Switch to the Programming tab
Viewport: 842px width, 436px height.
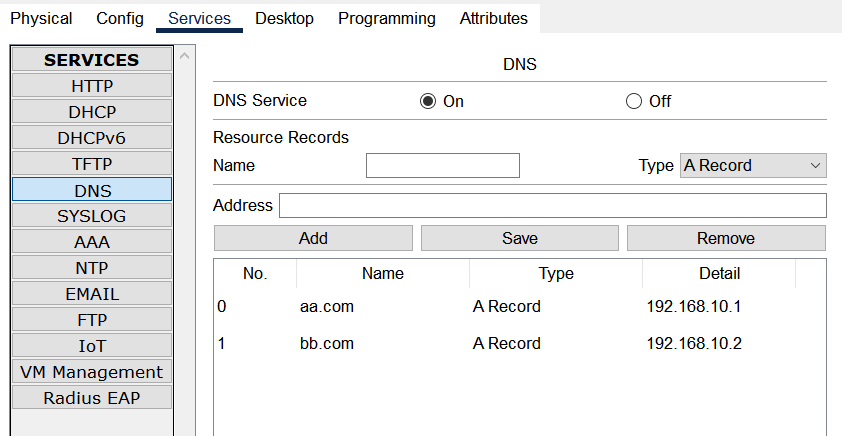387,18
